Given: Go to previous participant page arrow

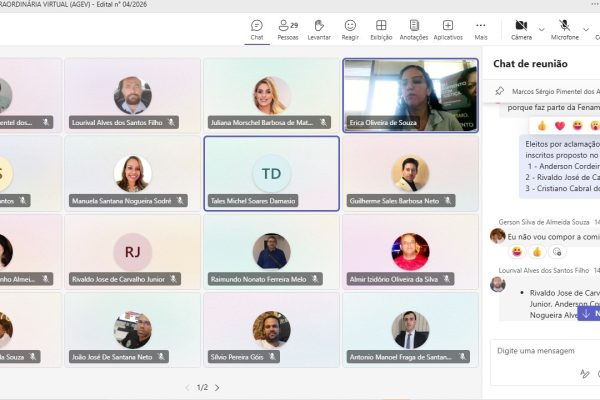Looking at the screenshot, I should (x=187, y=388).
